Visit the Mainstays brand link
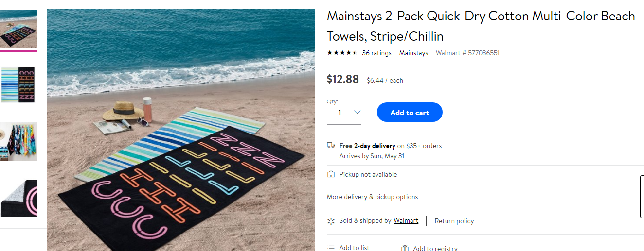Image resolution: width=644 pixels, height=251 pixels. [x=413, y=53]
